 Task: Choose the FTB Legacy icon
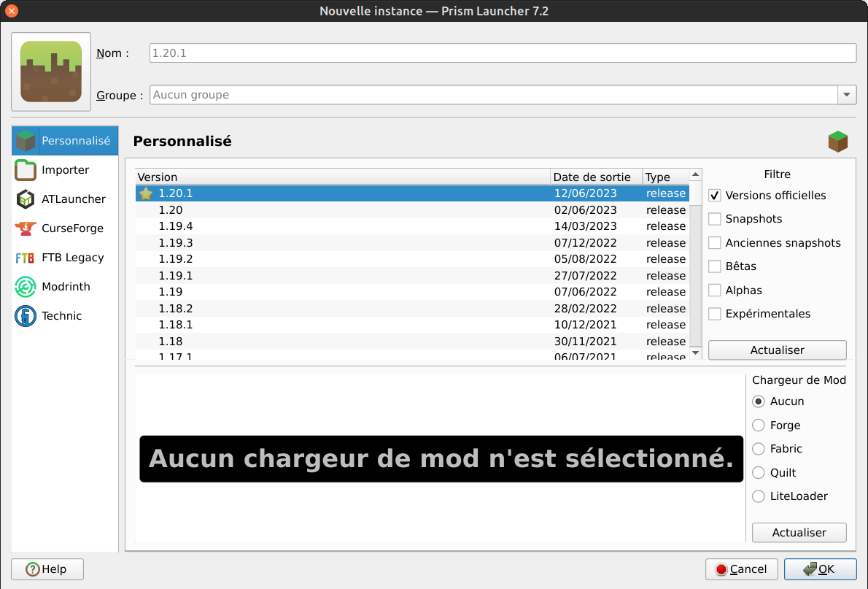coord(26,258)
